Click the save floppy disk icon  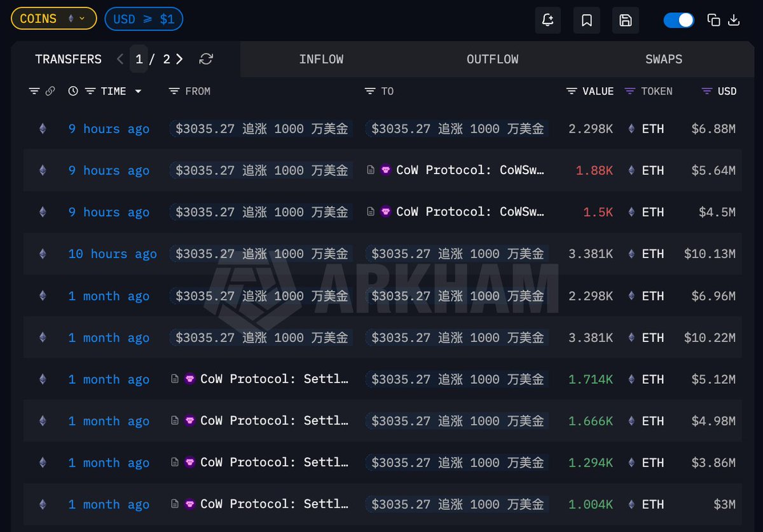click(626, 20)
